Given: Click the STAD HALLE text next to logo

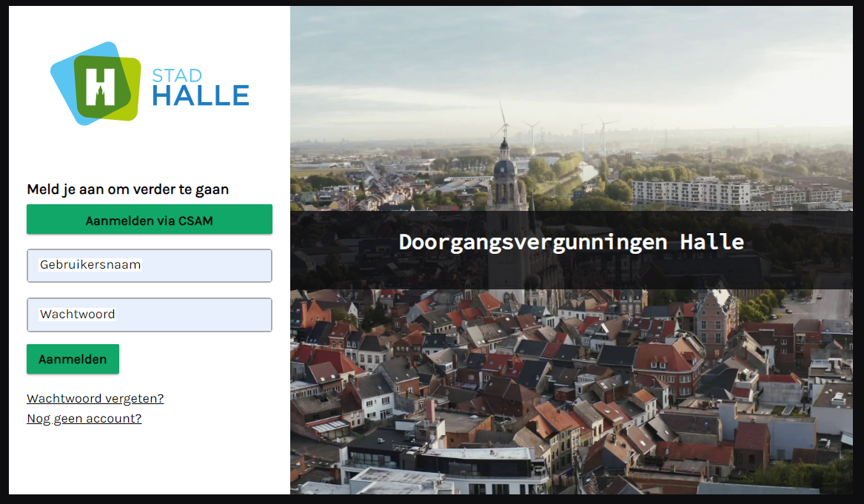Looking at the screenshot, I should [x=200, y=84].
